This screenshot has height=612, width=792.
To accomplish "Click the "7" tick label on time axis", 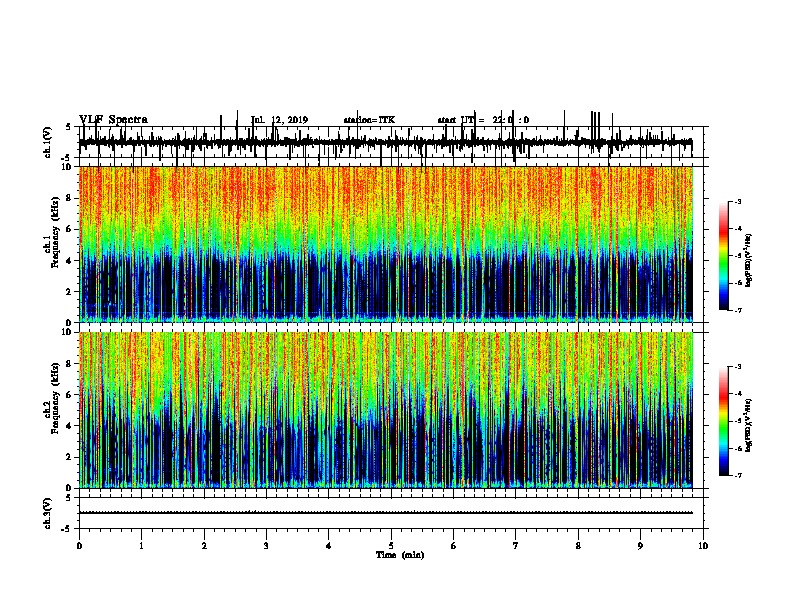I will (x=516, y=546).
